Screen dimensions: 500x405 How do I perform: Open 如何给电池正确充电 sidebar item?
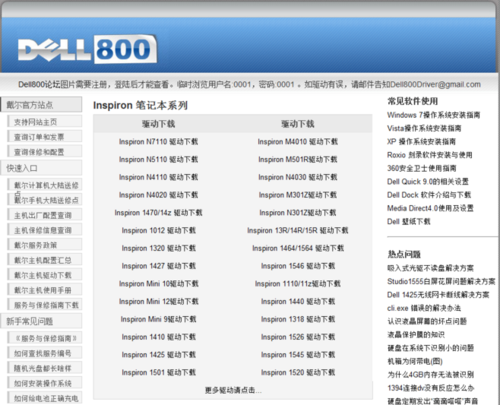coord(45,398)
